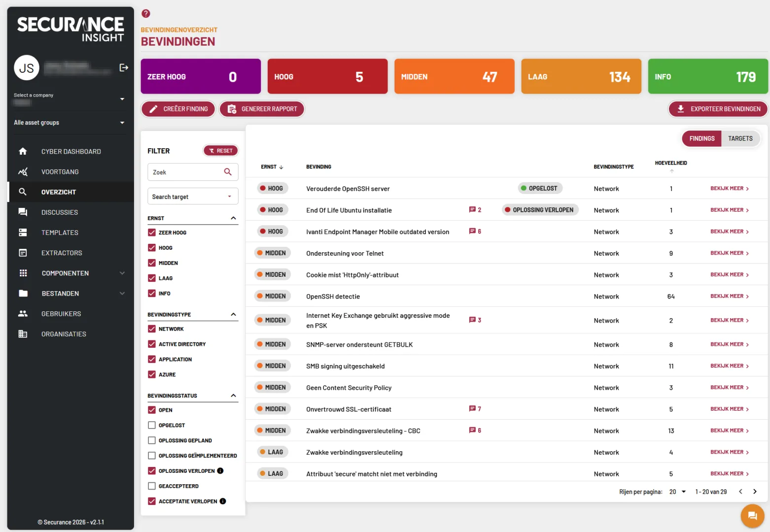The width and height of the screenshot is (770, 532).
Task: Click comment icon on Onvertrouwd SSL-certificaat row
Action: click(472, 409)
